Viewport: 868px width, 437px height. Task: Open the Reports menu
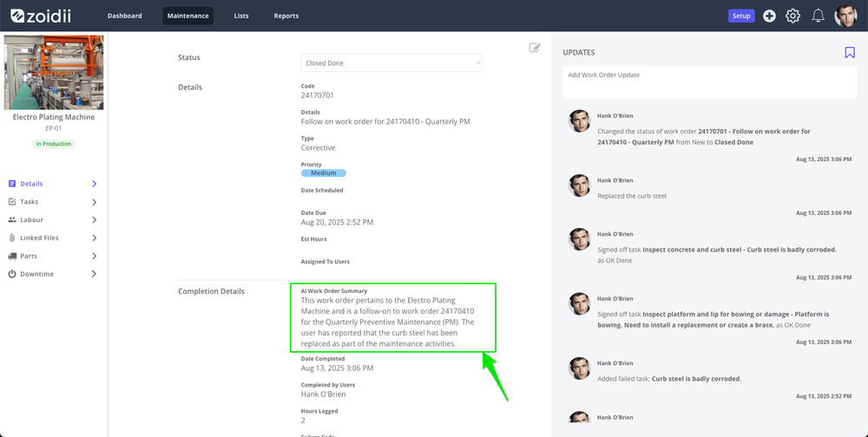[286, 16]
